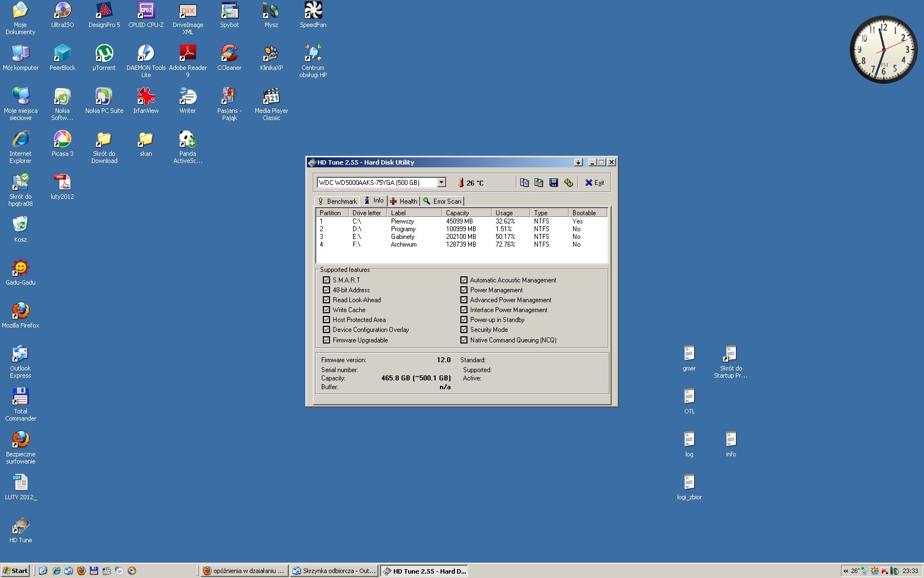Open the logi_zbior text file icon
Viewport: 924px width, 578px height.
point(689,487)
